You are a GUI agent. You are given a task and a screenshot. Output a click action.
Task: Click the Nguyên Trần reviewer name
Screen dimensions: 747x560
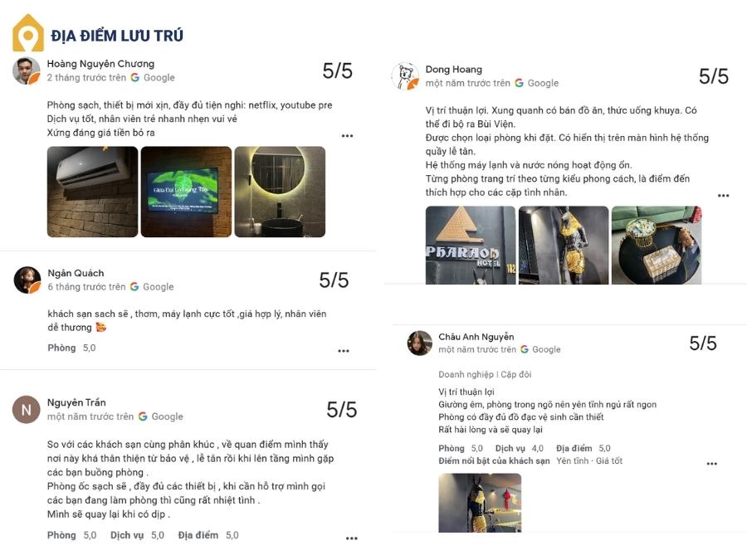pyautogui.click(x=76, y=403)
